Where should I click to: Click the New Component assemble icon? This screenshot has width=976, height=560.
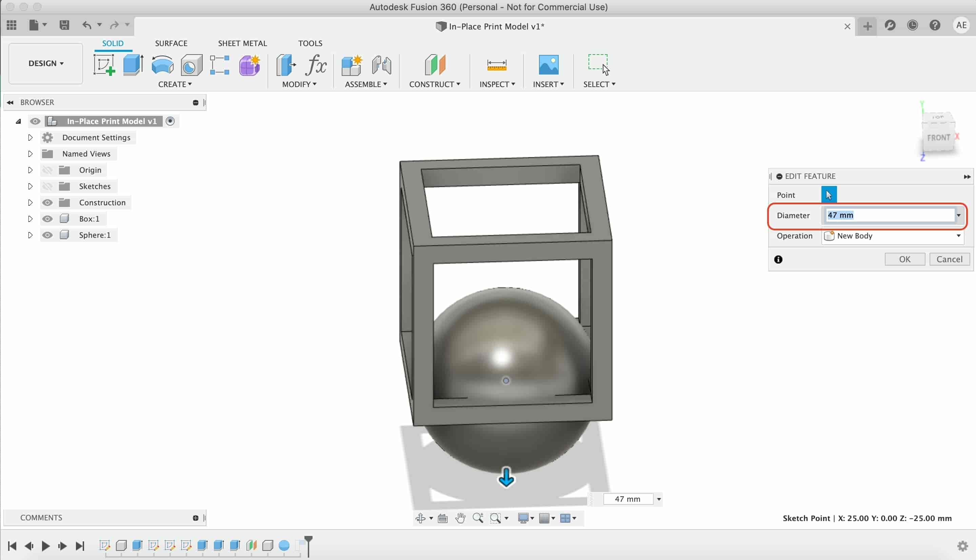352,65
